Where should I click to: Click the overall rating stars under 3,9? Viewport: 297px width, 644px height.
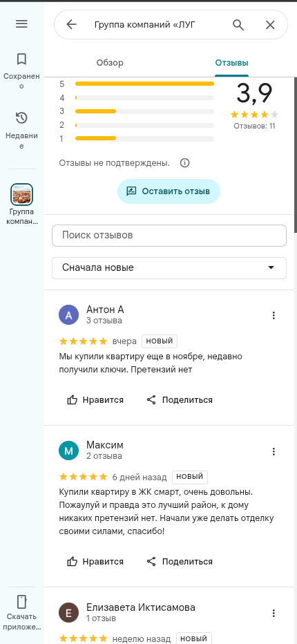[254, 115]
